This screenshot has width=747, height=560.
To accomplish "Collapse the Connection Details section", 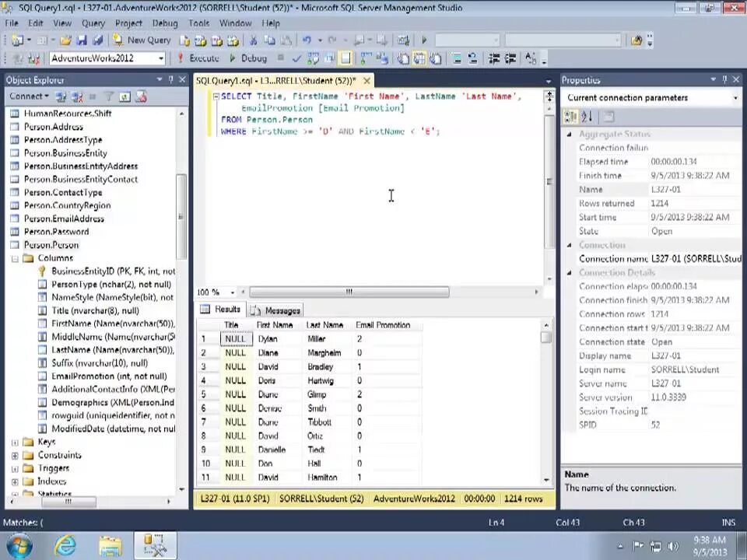I will coord(569,273).
